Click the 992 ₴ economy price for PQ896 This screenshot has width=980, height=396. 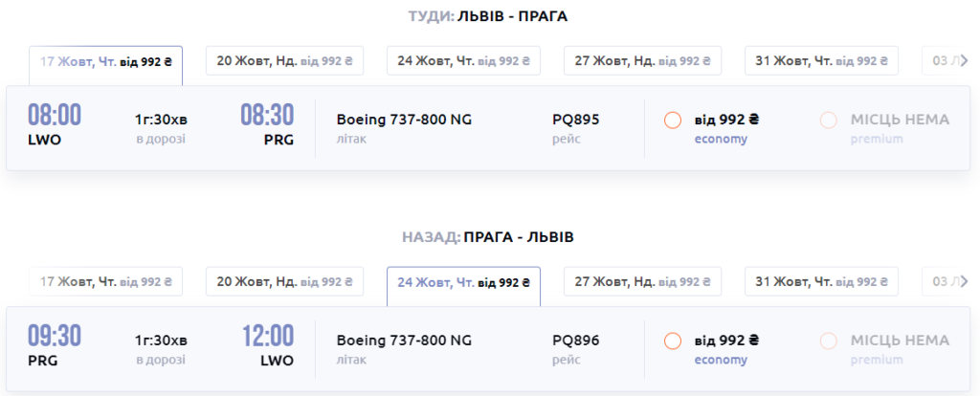[726, 341]
